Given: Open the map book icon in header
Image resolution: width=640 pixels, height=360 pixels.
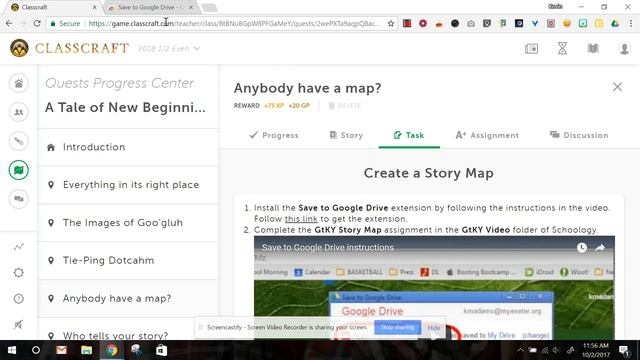Looking at the screenshot, I should [593, 49].
